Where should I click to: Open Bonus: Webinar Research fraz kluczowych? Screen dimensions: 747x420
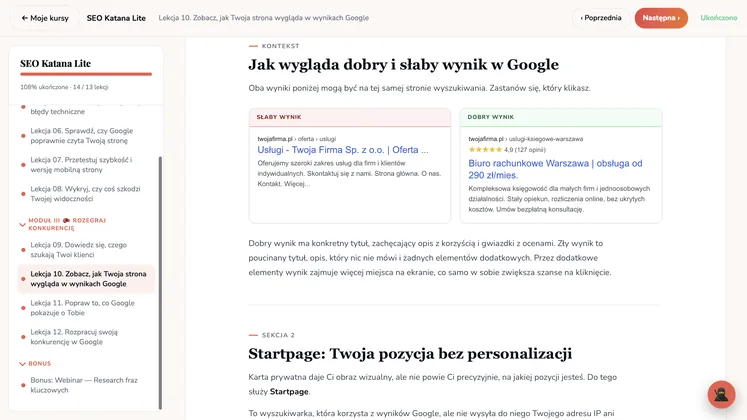click(84, 385)
